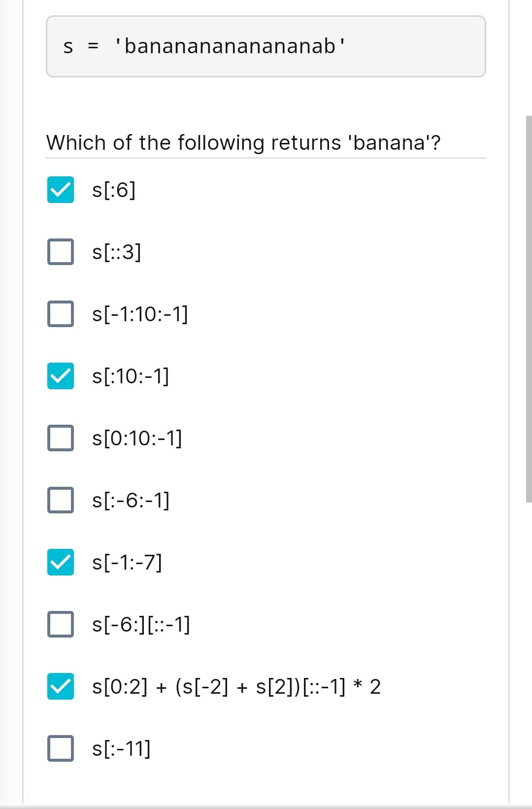This screenshot has height=809, width=532.
Task: Click the code block containing variable s
Action: 266,46
